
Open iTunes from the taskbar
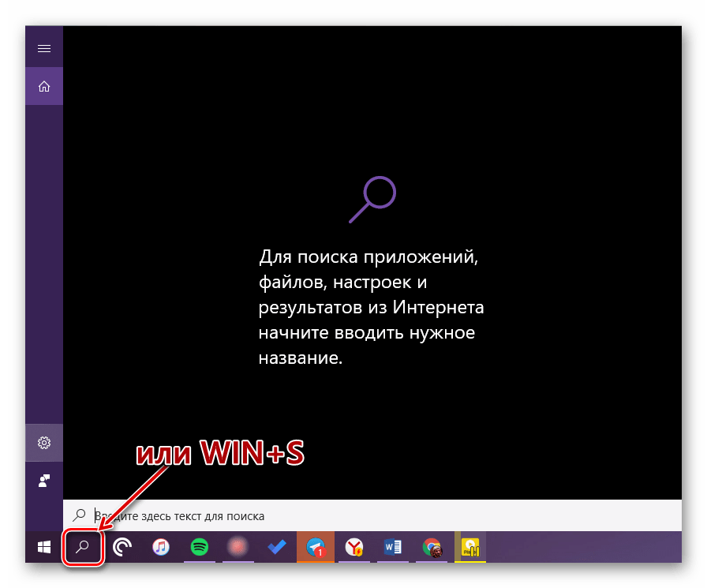pos(161,547)
